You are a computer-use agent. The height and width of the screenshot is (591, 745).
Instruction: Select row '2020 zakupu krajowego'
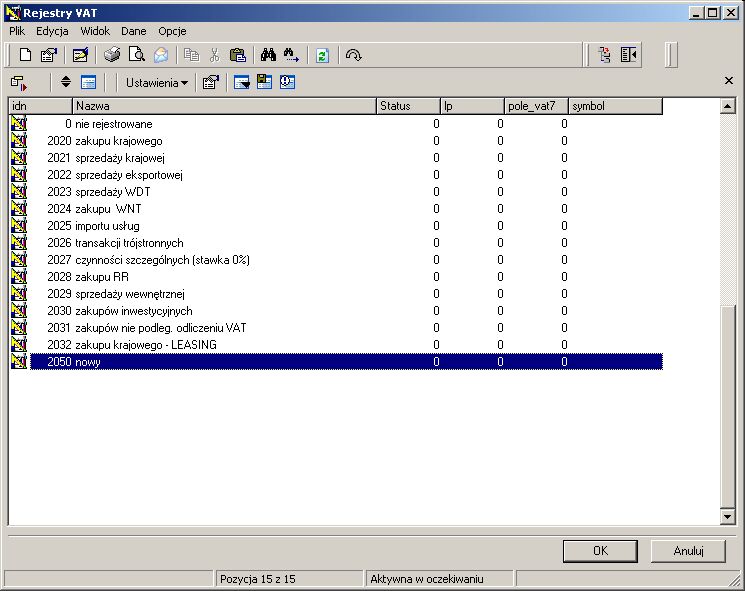(335, 141)
